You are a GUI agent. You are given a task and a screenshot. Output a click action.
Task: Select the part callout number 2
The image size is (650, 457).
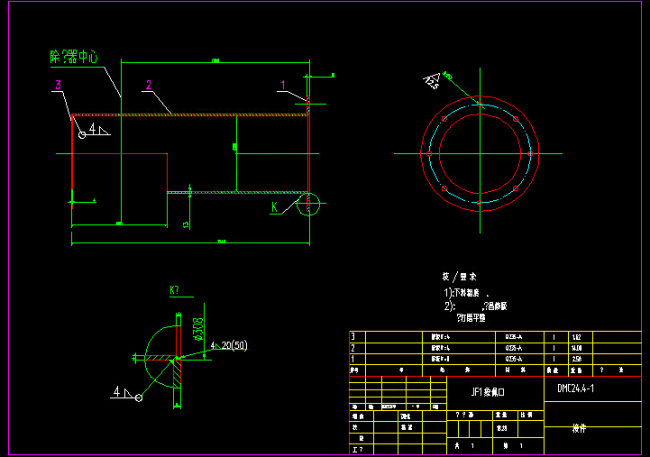[147, 85]
